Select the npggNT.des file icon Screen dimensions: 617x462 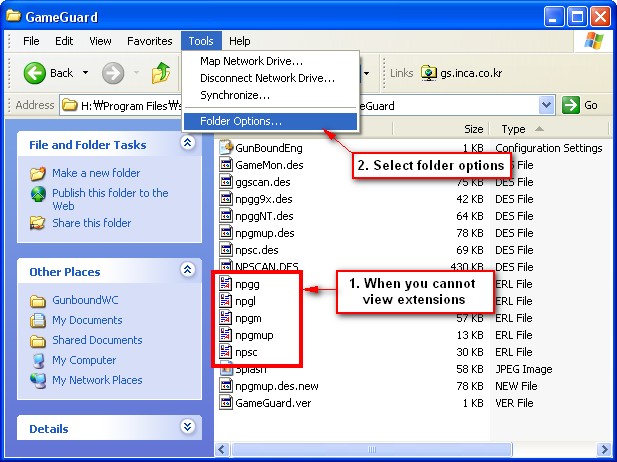[x=226, y=216]
